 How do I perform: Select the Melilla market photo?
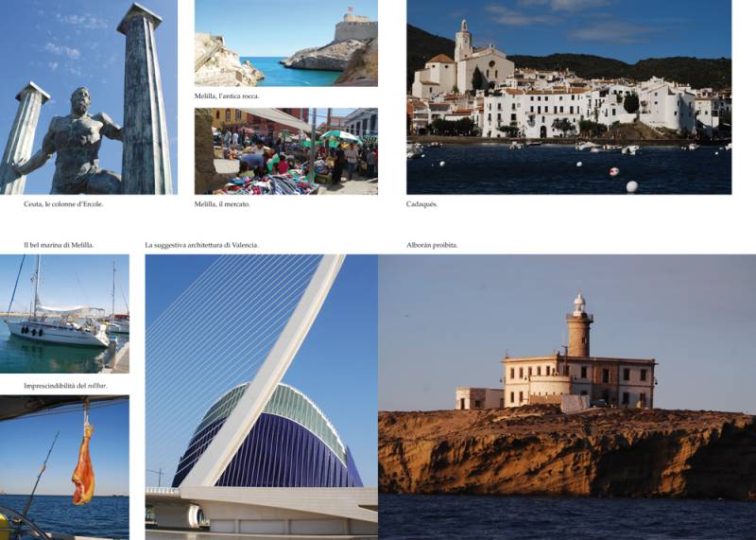285,150
